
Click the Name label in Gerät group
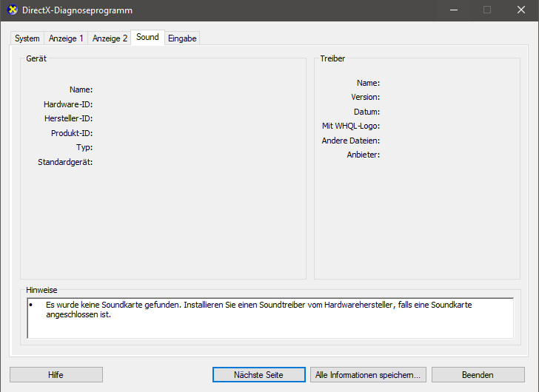click(x=81, y=89)
